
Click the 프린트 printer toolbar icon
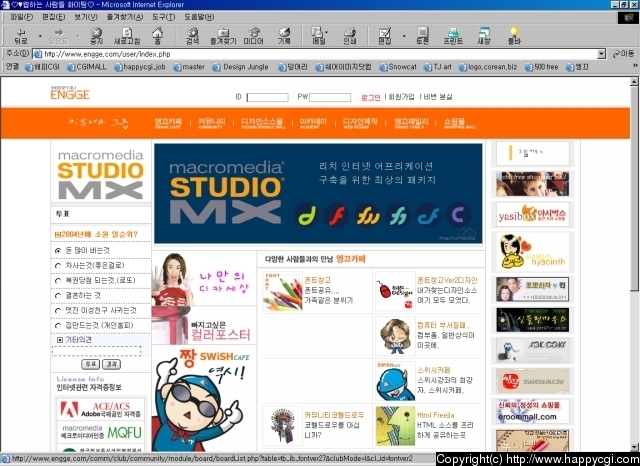click(453, 36)
